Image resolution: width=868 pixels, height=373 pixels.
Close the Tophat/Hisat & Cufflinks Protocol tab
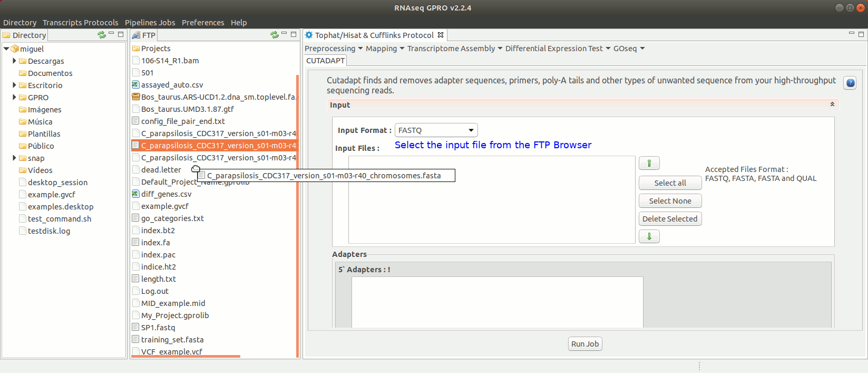441,35
